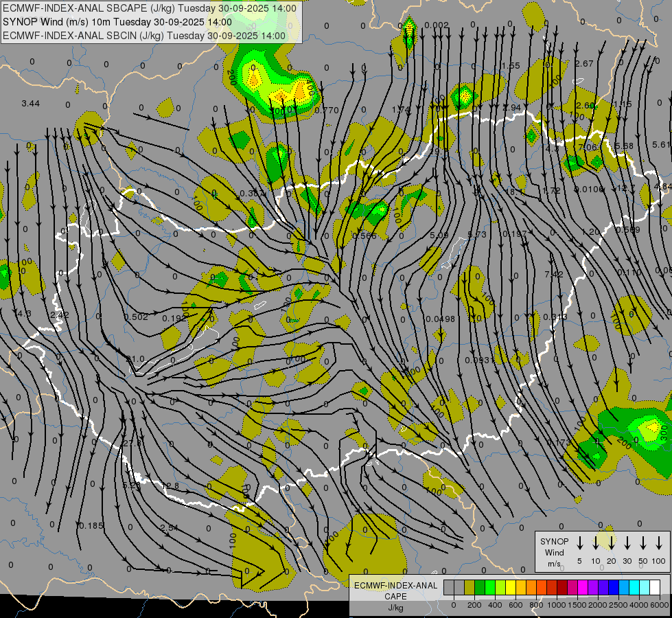
Task: Click the map value '5.29'
Action: 132,486
